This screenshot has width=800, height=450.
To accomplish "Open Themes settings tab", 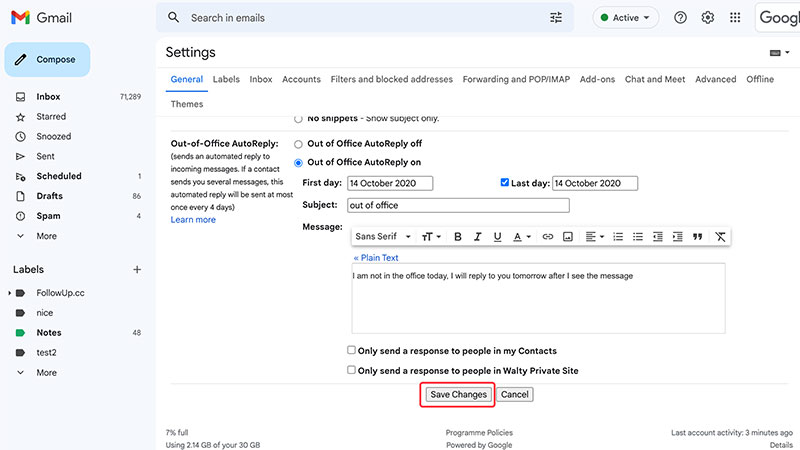I will (x=187, y=104).
